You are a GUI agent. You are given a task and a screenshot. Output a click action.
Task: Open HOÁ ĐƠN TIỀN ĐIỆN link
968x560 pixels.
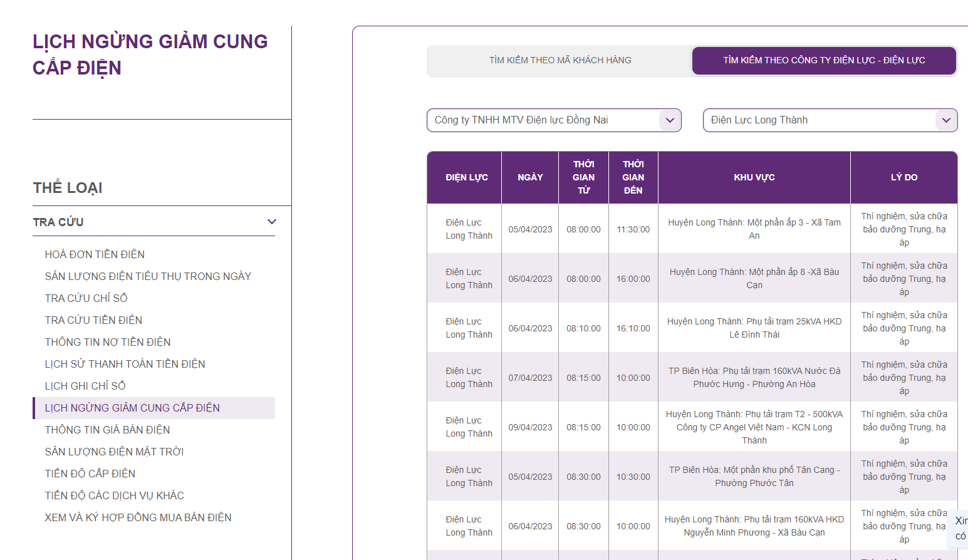[x=95, y=254]
